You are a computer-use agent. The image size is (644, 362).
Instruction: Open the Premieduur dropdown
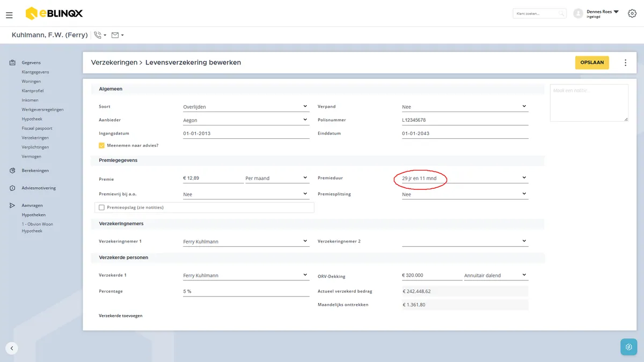[465, 178]
